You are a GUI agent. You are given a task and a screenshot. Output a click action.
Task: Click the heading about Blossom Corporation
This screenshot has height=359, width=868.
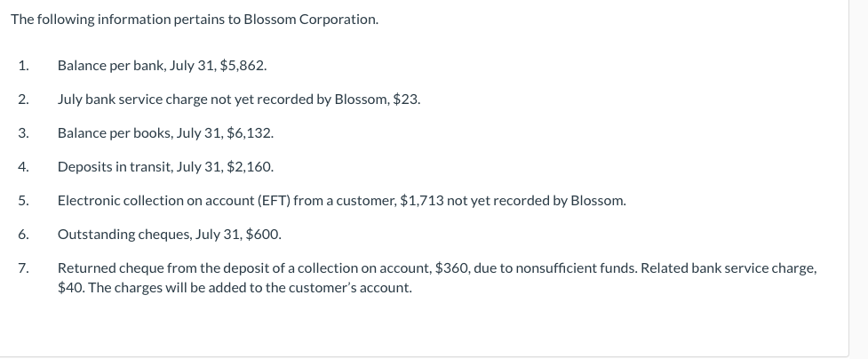point(195,20)
